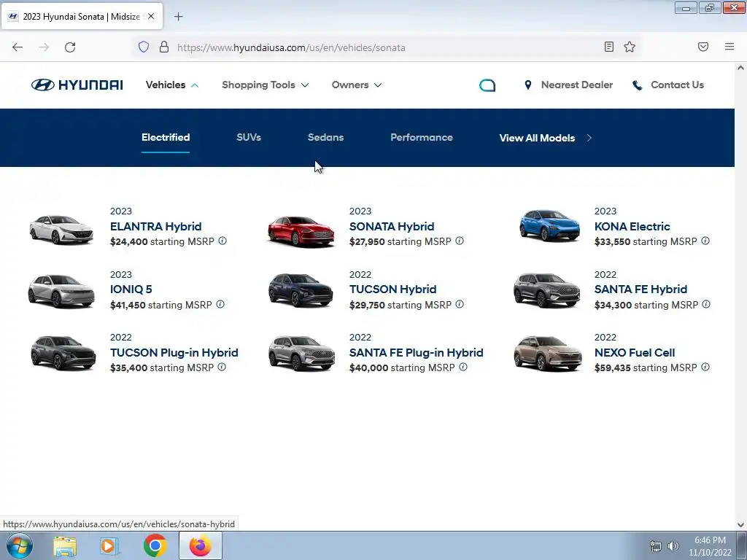
Task: Switch to the SUVs tab
Action: (249, 137)
